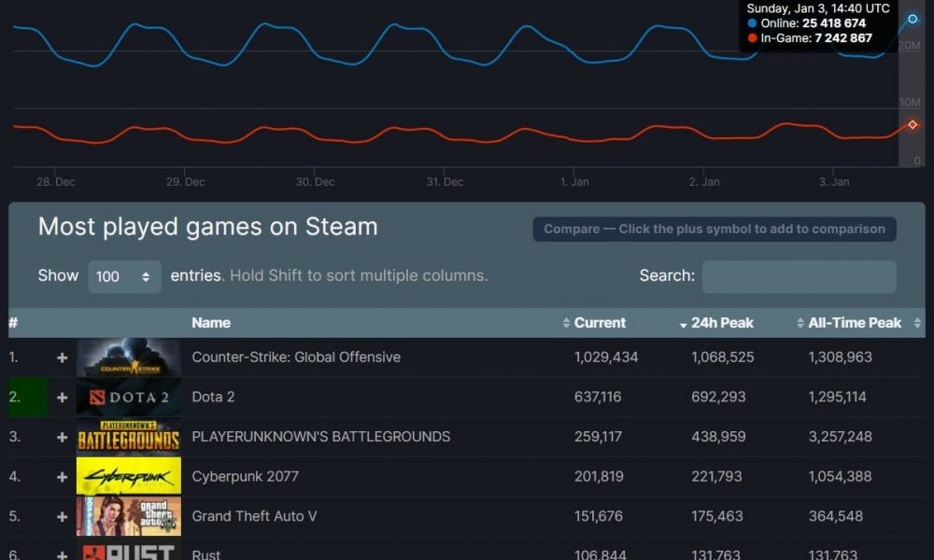This screenshot has height=560, width=934.
Task: Select 28. Dec label on chart axis
Action: (x=56, y=182)
